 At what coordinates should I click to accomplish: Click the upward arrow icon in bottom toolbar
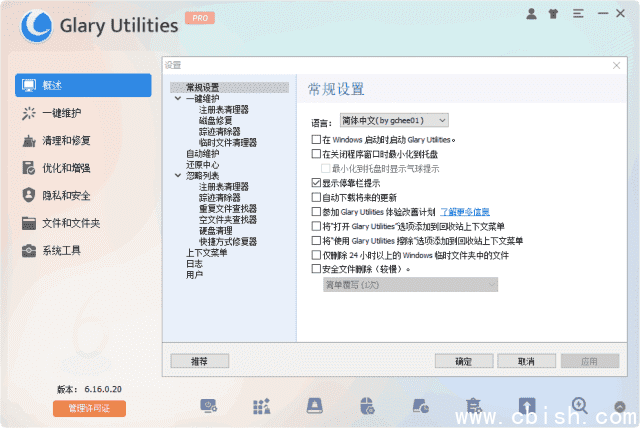click(x=527, y=406)
